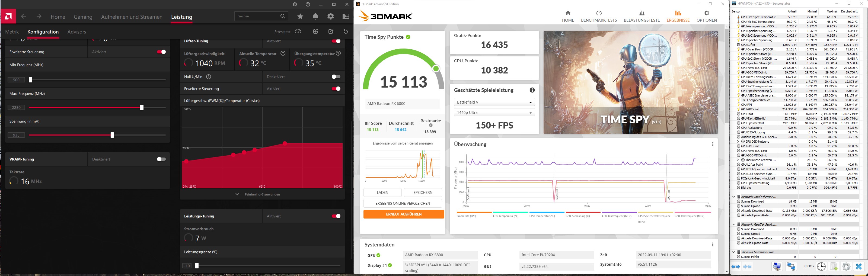Close HWiNFO sensors with blue X button
This screenshot has width=868, height=276.
859,267
